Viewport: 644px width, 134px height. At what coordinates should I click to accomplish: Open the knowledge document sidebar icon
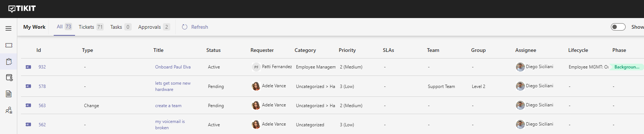coord(9,94)
